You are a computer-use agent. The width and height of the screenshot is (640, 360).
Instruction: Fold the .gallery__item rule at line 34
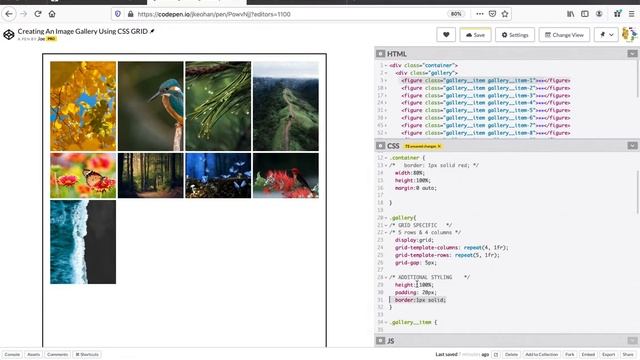[386, 322]
